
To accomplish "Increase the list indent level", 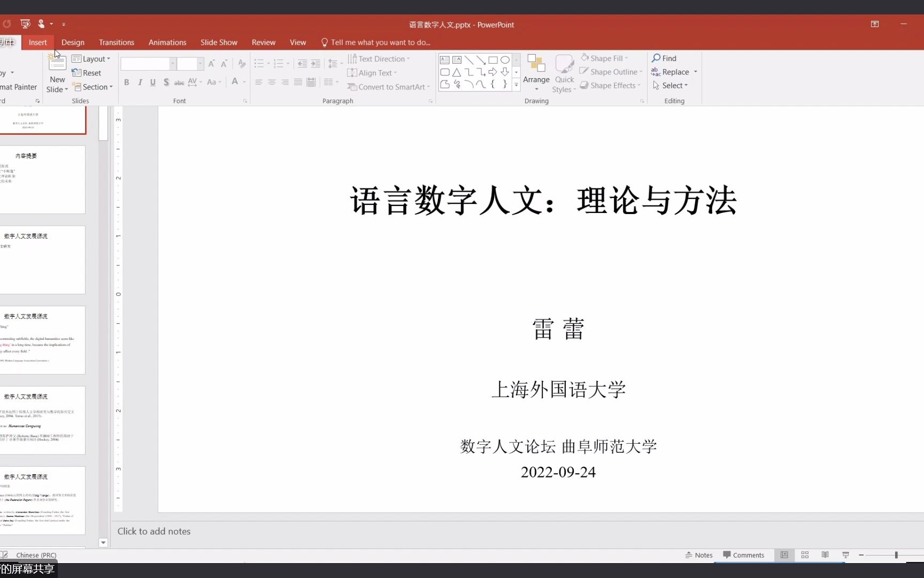I will pos(315,64).
